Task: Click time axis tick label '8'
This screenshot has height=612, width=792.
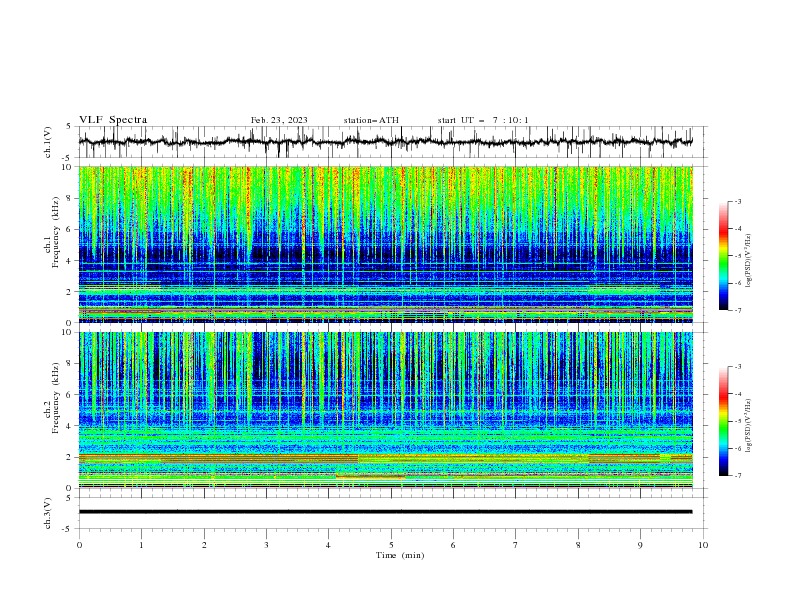Action: tap(578, 545)
